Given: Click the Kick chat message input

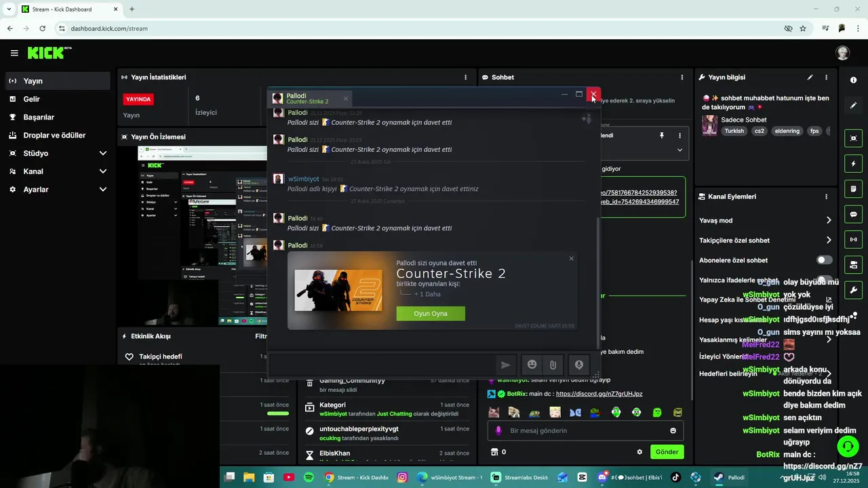Looking at the screenshot, I should [585, 430].
